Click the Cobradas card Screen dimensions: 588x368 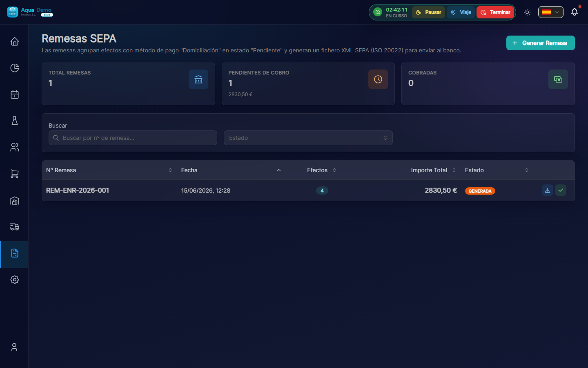tap(488, 84)
